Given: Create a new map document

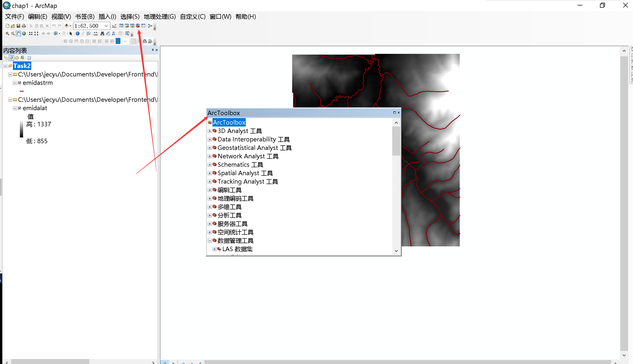Looking at the screenshot, I should 7,26.
